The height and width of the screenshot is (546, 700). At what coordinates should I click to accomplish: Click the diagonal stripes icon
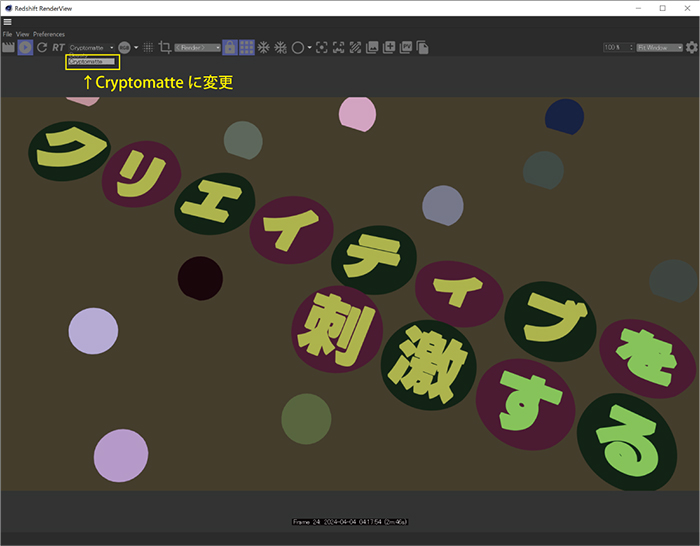(355, 47)
